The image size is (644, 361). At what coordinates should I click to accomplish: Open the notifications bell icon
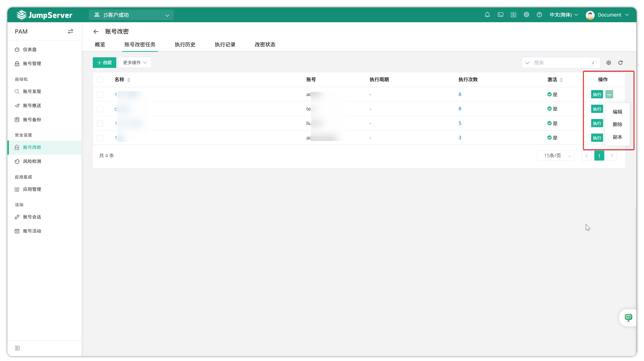tap(487, 15)
